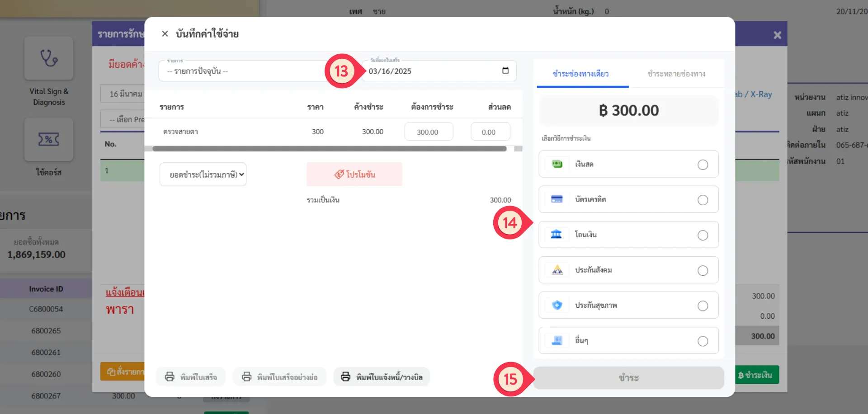This screenshot has width=868, height=414.
Task: Click the cash payment icon
Action: pos(557,164)
